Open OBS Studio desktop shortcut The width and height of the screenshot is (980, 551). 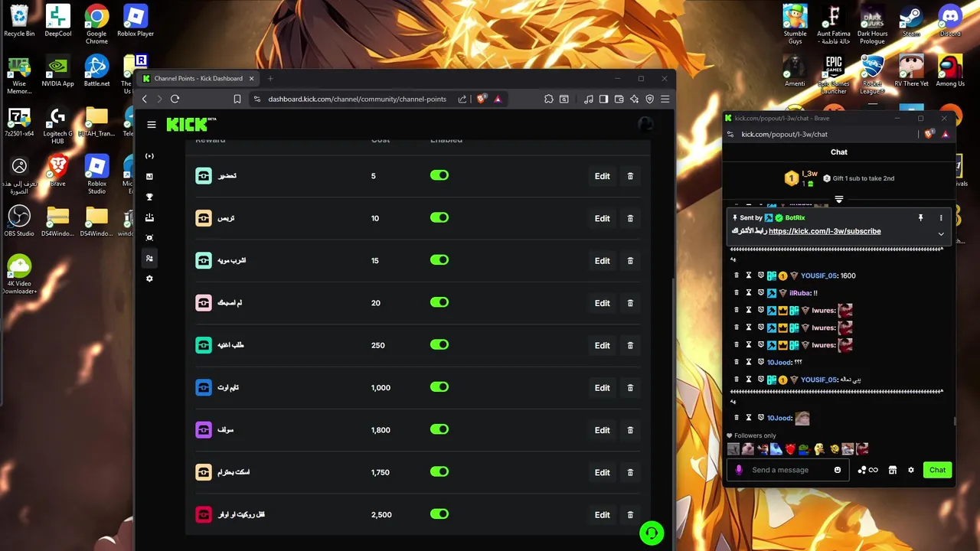coord(19,221)
